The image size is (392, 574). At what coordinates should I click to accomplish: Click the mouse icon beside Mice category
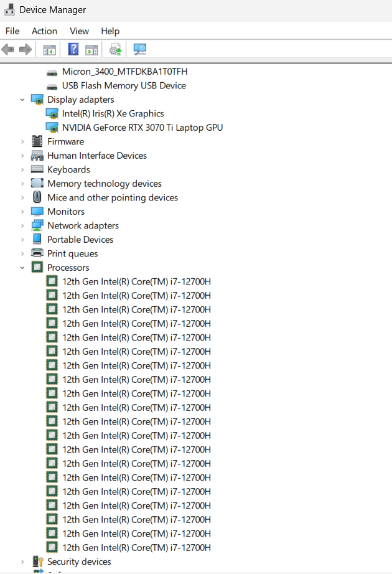(x=37, y=197)
